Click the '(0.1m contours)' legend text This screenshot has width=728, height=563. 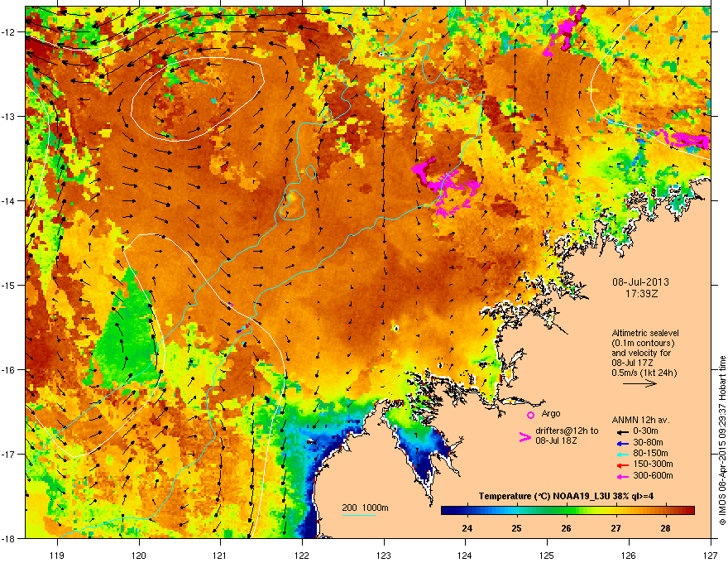point(643,343)
